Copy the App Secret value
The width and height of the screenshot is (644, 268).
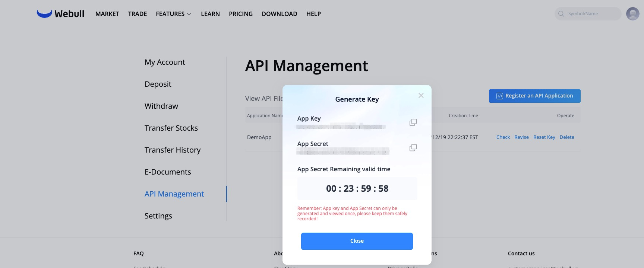click(x=413, y=148)
